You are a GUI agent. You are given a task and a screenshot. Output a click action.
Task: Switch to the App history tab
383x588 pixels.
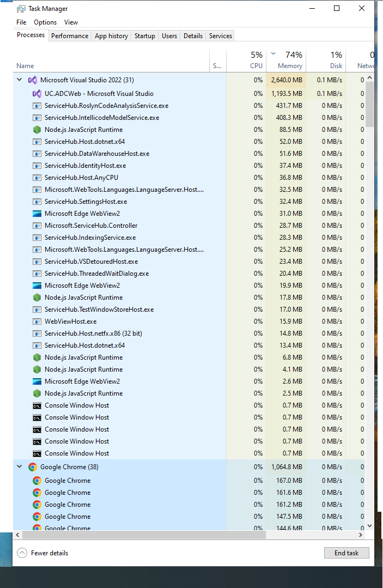point(111,35)
